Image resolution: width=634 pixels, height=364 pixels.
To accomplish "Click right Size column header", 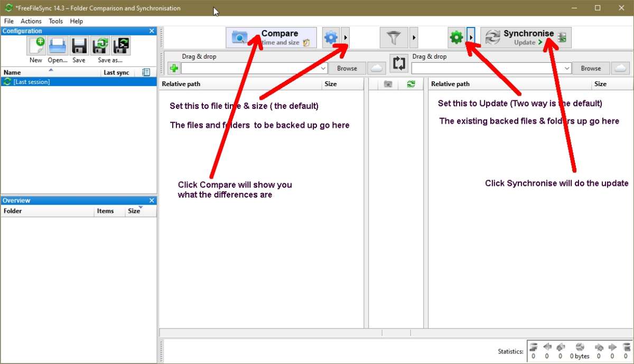I will pyautogui.click(x=612, y=84).
